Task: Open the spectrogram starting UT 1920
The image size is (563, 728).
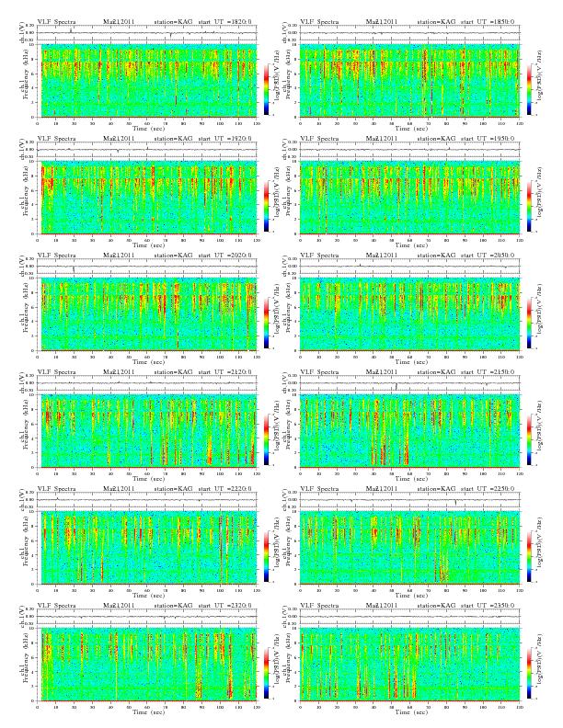Action: 147,198
